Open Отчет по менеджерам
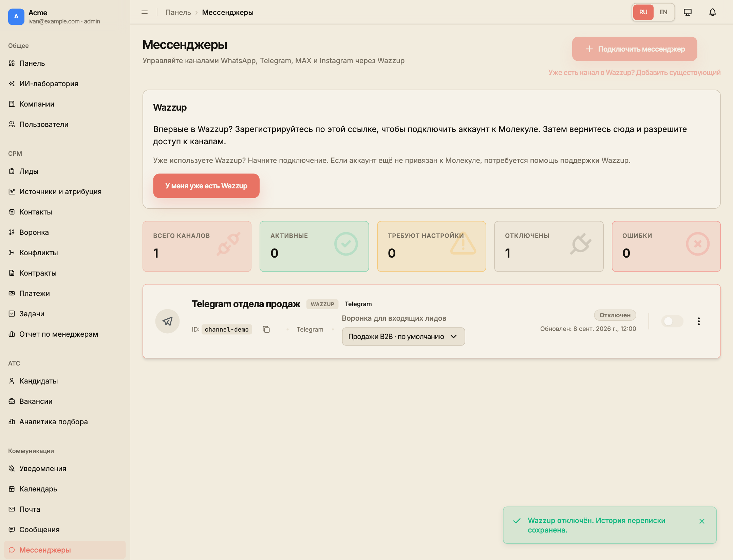 click(65, 334)
